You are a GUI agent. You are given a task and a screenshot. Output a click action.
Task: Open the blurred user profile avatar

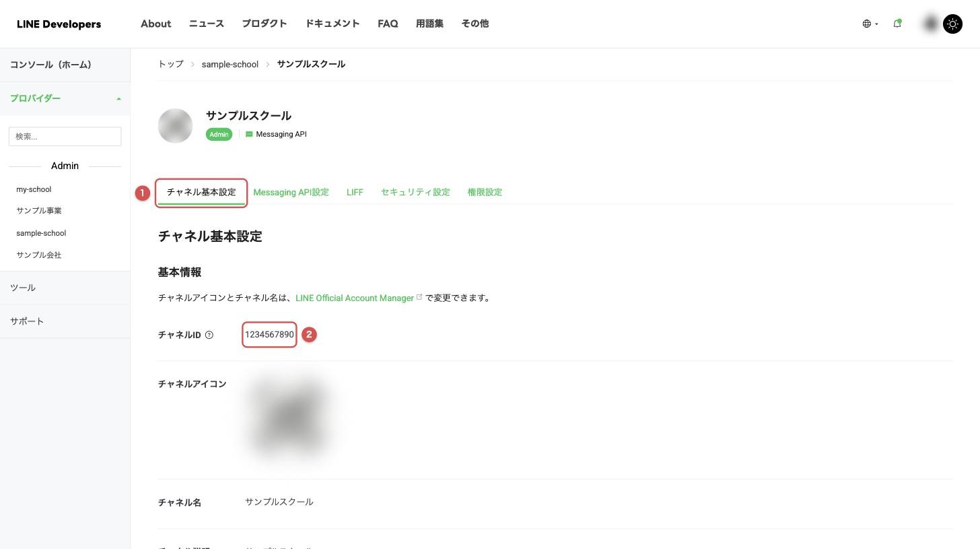click(x=931, y=24)
